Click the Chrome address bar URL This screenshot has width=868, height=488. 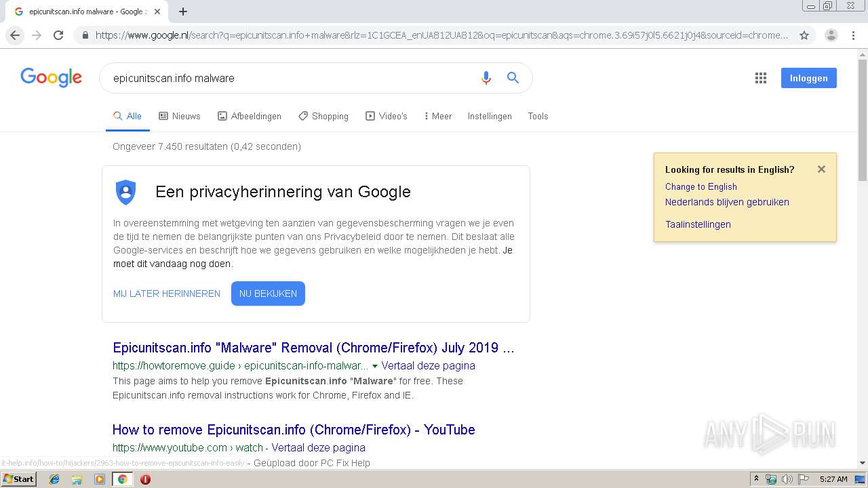441,35
